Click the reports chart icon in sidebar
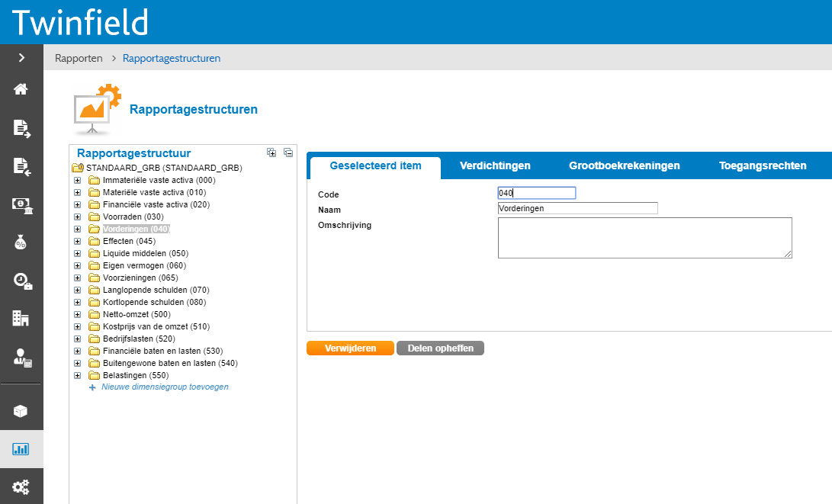 point(21,449)
